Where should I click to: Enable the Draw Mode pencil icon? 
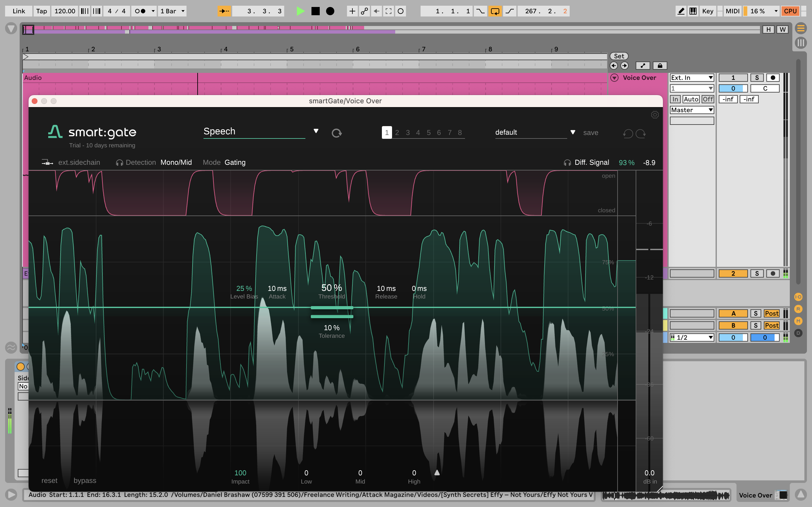(681, 11)
